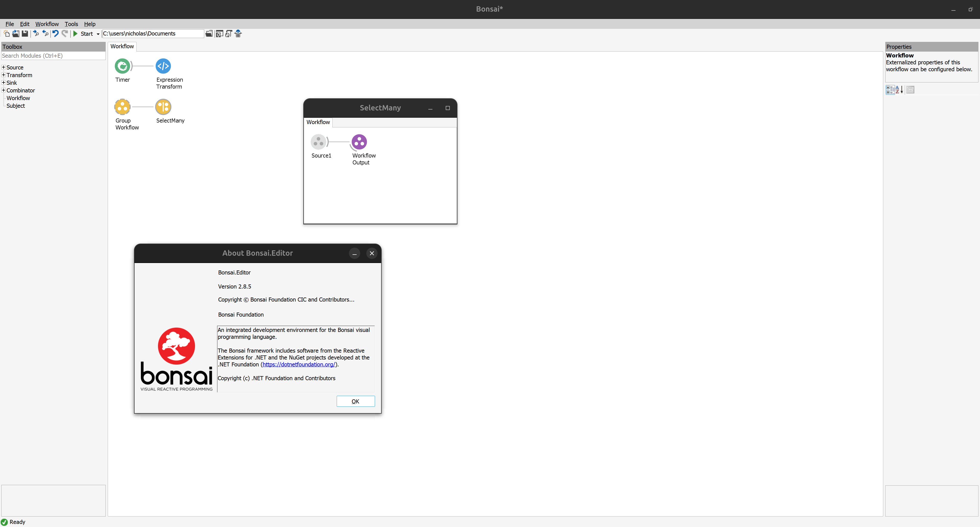The height and width of the screenshot is (527, 980).
Task: Create a new workflow file
Action: (6, 34)
